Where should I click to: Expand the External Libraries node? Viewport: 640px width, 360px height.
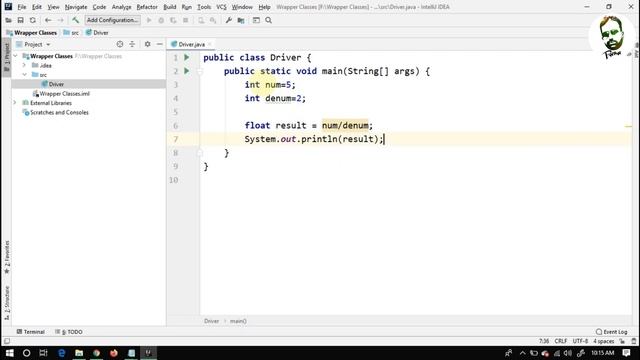15,103
